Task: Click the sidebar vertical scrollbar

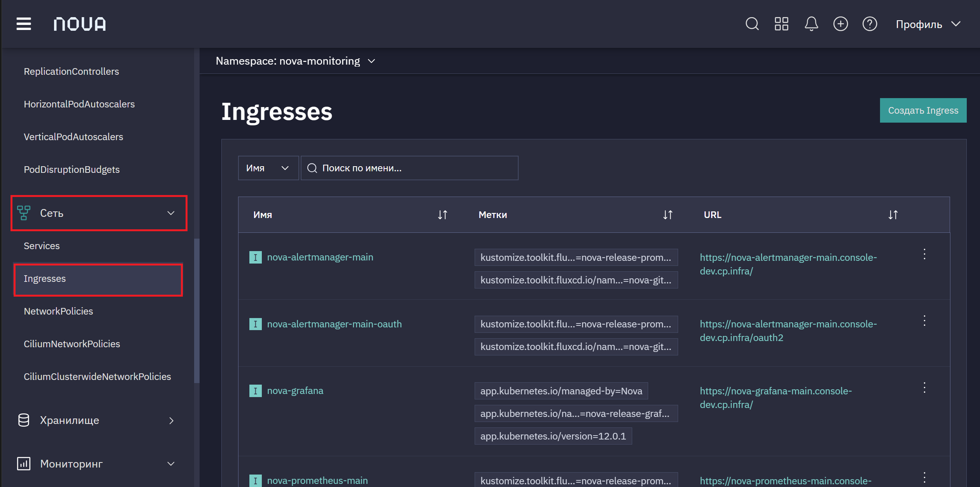Action: click(x=197, y=311)
